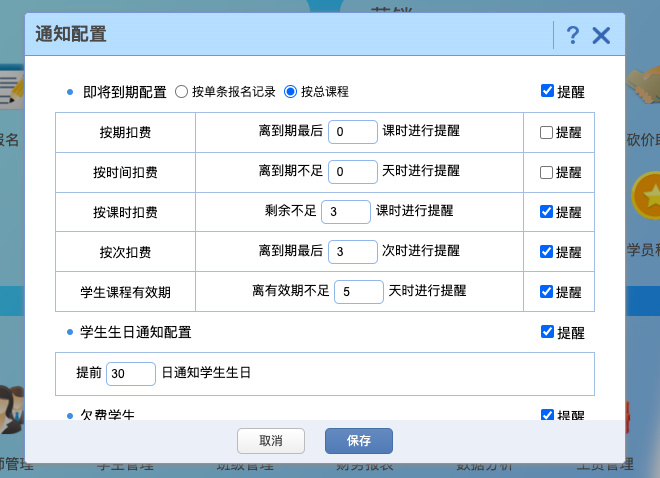Click 日通知学生生日 text
The width and height of the screenshot is (660, 478).
point(206,373)
